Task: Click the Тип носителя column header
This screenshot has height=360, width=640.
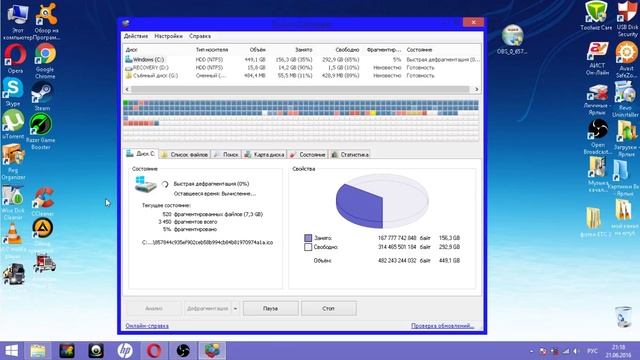Action: (x=212, y=50)
